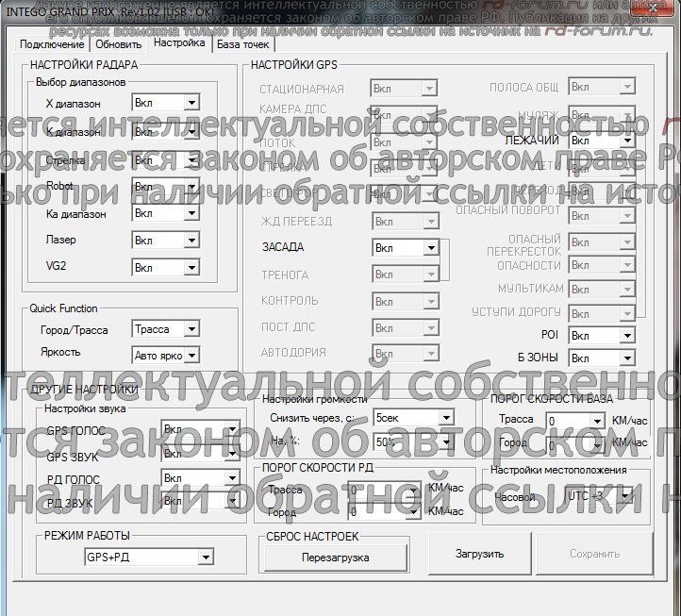The width and height of the screenshot is (681, 616).
Task: Open ПОРОГ СКОРОСТИ БАЗА Город dropdown
Action: click(x=575, y=445)
